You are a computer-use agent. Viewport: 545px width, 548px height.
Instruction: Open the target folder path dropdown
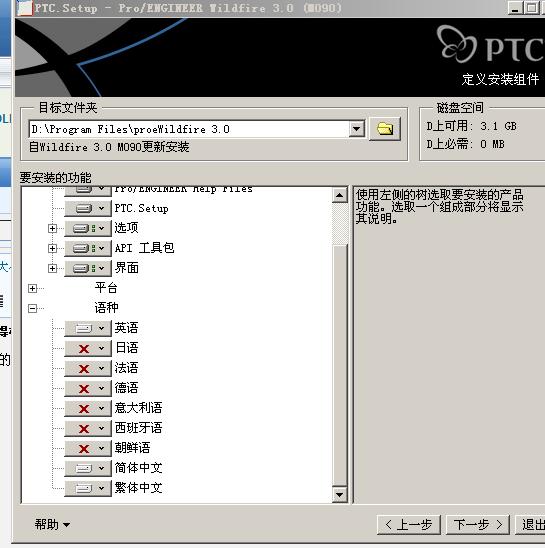(357, 129)
